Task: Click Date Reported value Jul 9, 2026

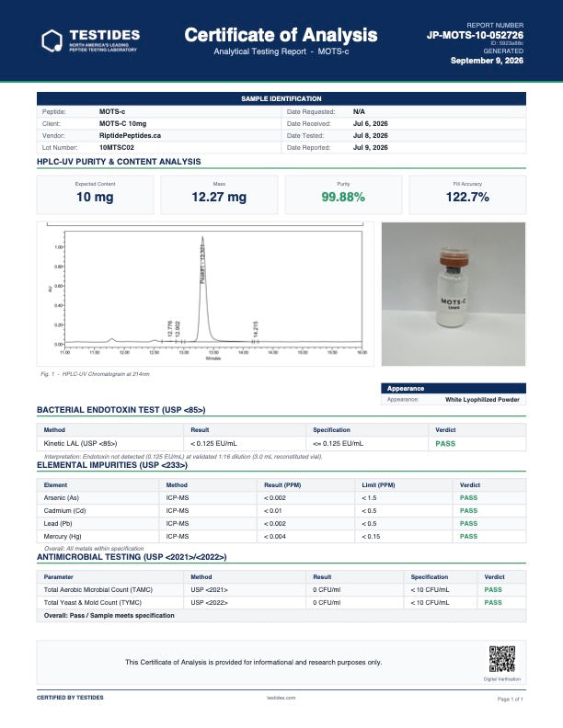Action: point(370,148)
